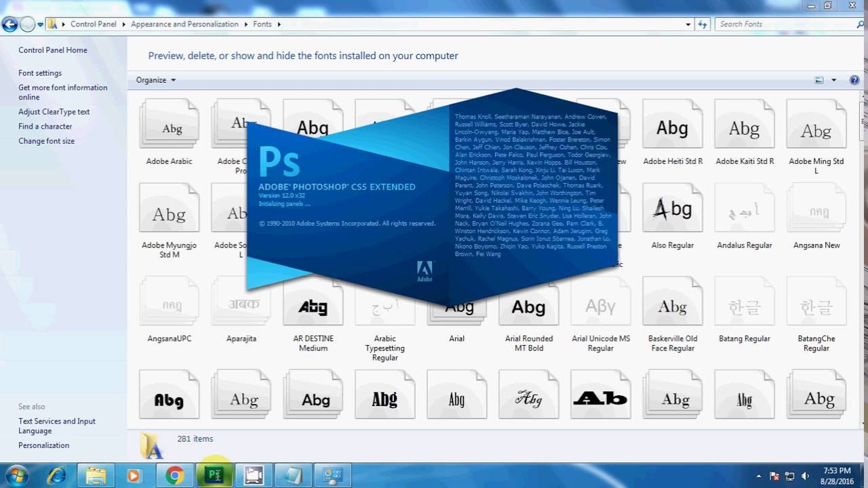This screenshot has width=868, height=488.
Task: Open Google Chrome from the taskbar
Action: pos(174,476)
